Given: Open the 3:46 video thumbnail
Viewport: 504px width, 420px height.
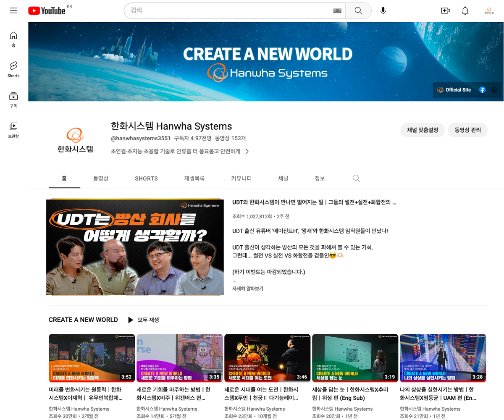Looking at the screenshot, I should (267, 358).
